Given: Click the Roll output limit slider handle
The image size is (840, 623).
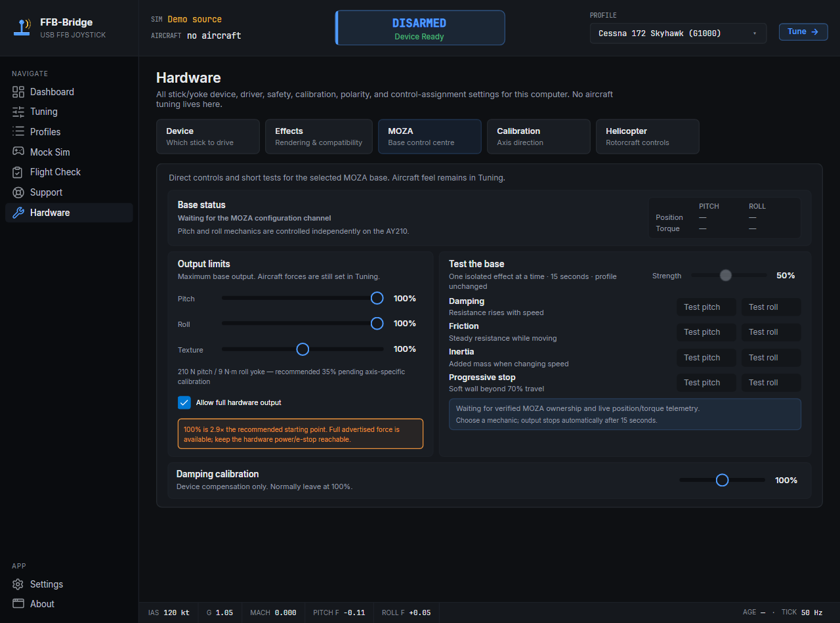Looking at the screenshot, I should tap(377, 324).
